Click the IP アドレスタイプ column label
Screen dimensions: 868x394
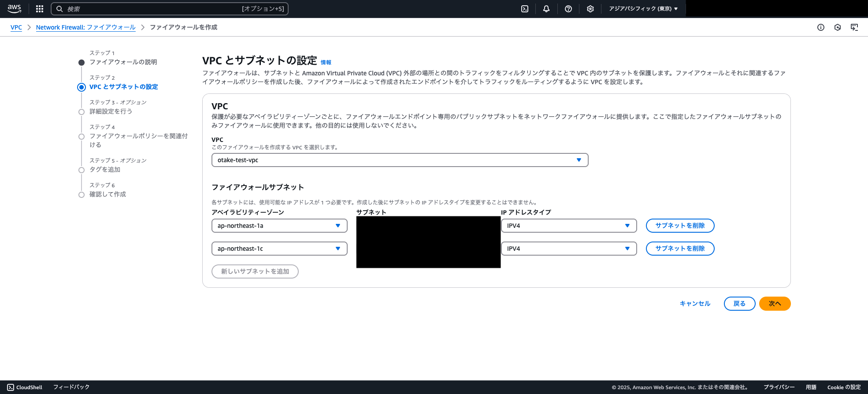pyautogui.click(x=526, y=212)
